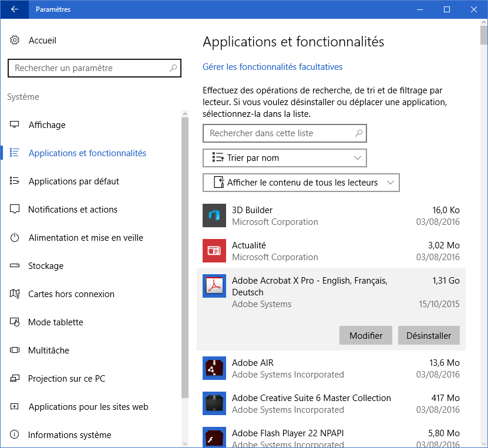Expand the Trier par nom dropdown

point(285,158)
